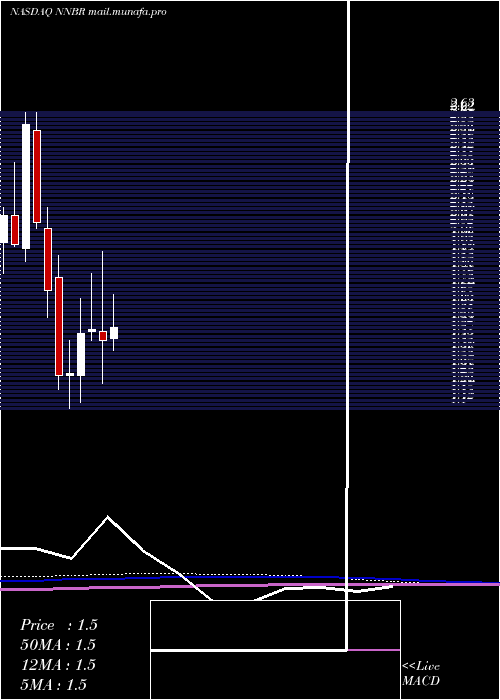The height and width of the screenshot is (700, 500).
Task: Select the 5MA : 1.5 value
Action: click(54, 684)
